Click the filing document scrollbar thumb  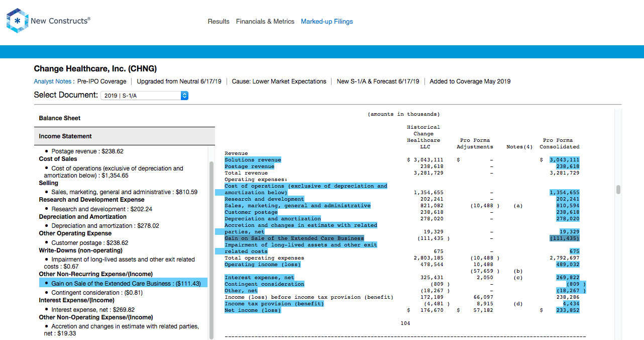tap(618, 190)
